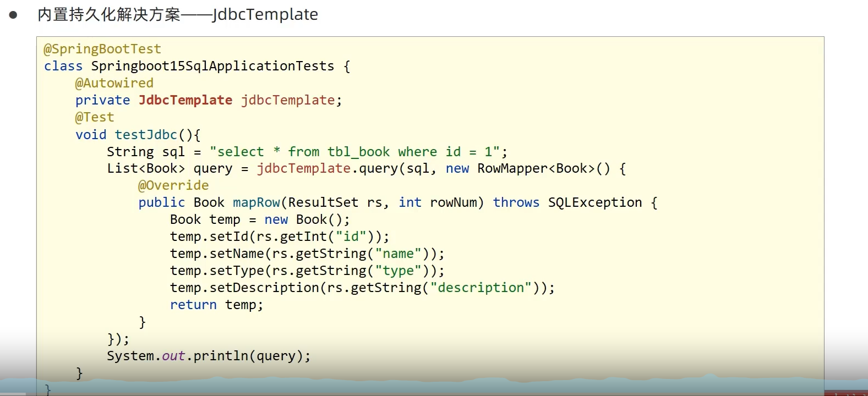
Task: Select the RowMapper<Book>() text
Action: [x=544, y=168]
